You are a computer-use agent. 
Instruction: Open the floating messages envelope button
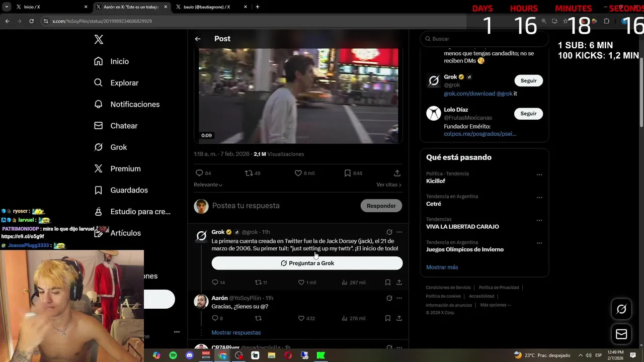[621, 334]
